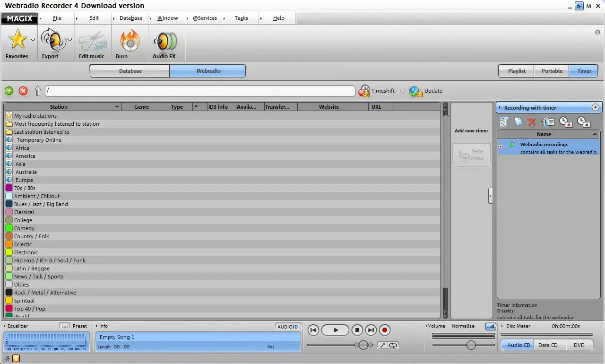Delete timer task with red X icon
Screen dimensions: 605x364
pyautogui.click(x=532, y=122)
